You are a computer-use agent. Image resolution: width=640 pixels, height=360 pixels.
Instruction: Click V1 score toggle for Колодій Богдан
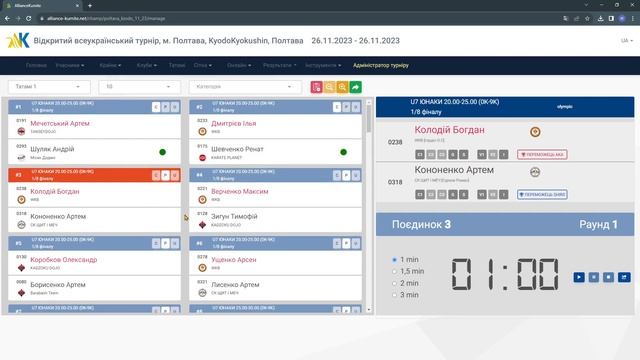coord(482,154)
